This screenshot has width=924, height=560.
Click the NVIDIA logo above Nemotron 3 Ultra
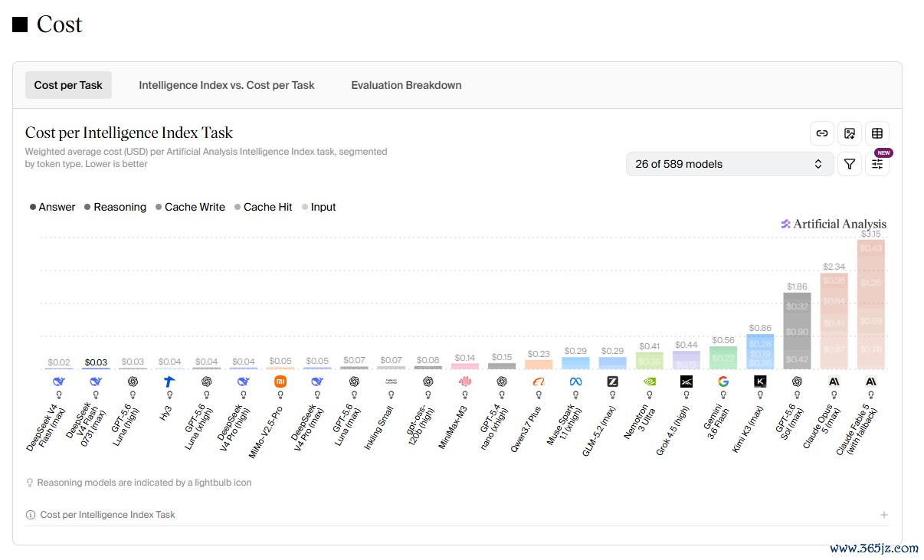[x=650, y=382]
